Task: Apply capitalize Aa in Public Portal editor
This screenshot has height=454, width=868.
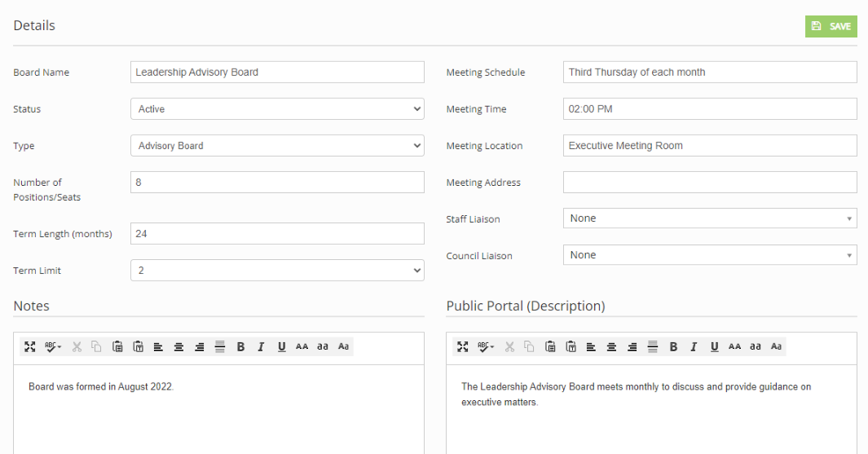Action: (776, 346)
